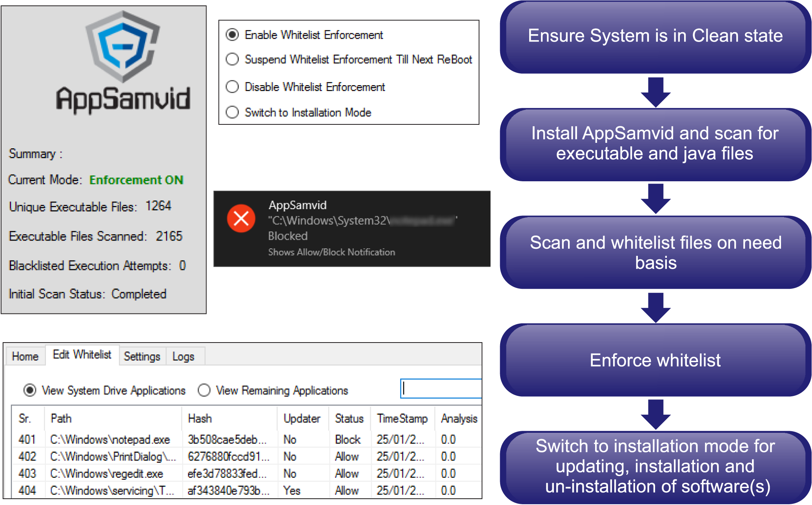Choose View Remaining Applications radio
Screen dimensions: 812x505
[x=204, y=390]
